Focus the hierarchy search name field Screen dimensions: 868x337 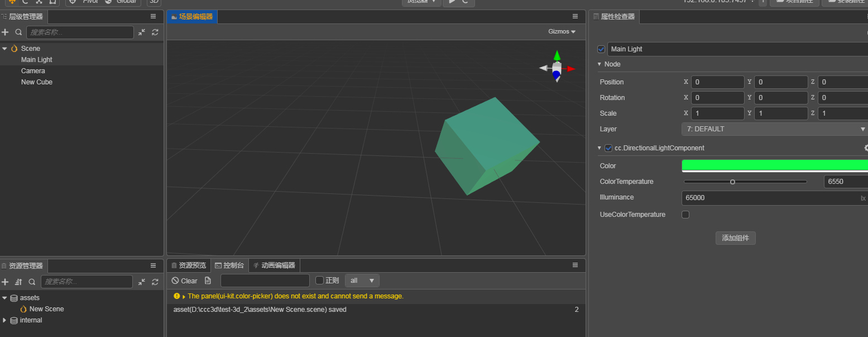(x=80, y=32)
